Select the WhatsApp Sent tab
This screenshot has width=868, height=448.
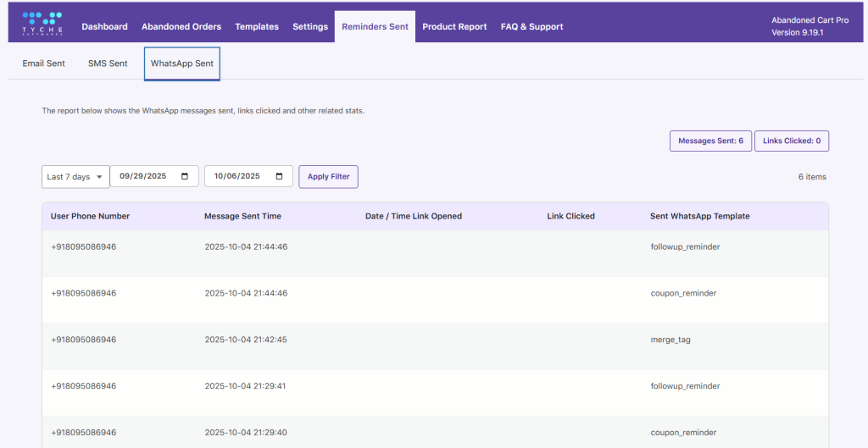pyautogui.click(x=182, y=64)
